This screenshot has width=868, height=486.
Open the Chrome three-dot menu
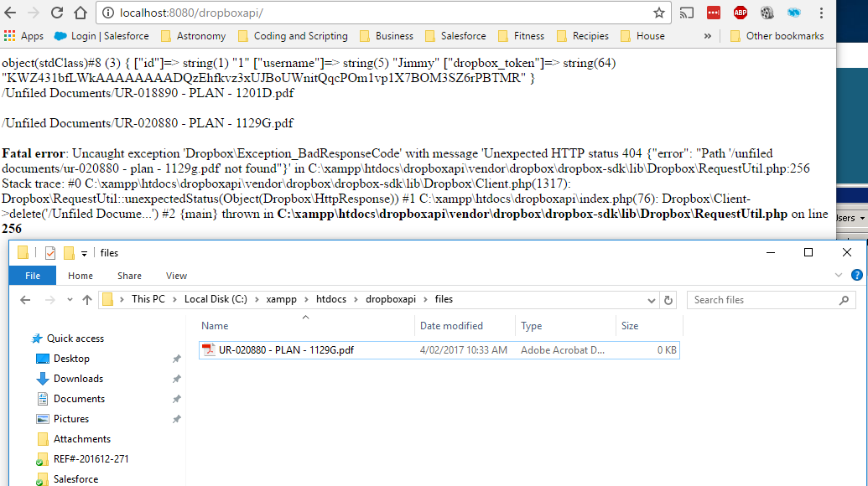point(821,13)
